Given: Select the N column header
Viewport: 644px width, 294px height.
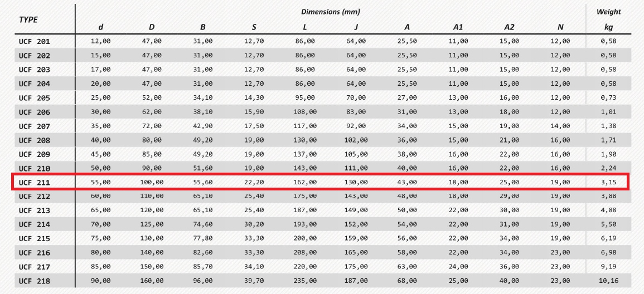Looking at the screenshot, I should [560, 27].
